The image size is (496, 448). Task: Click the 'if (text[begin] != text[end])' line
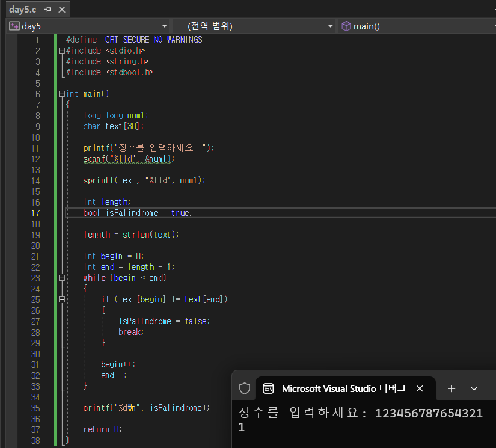point(165,299)
